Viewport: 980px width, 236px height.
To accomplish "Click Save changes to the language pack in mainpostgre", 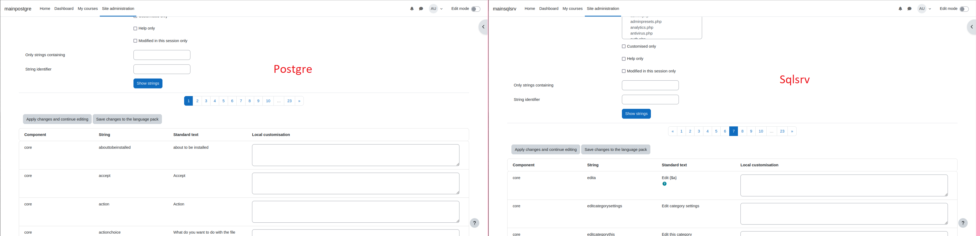I will 127,119.
